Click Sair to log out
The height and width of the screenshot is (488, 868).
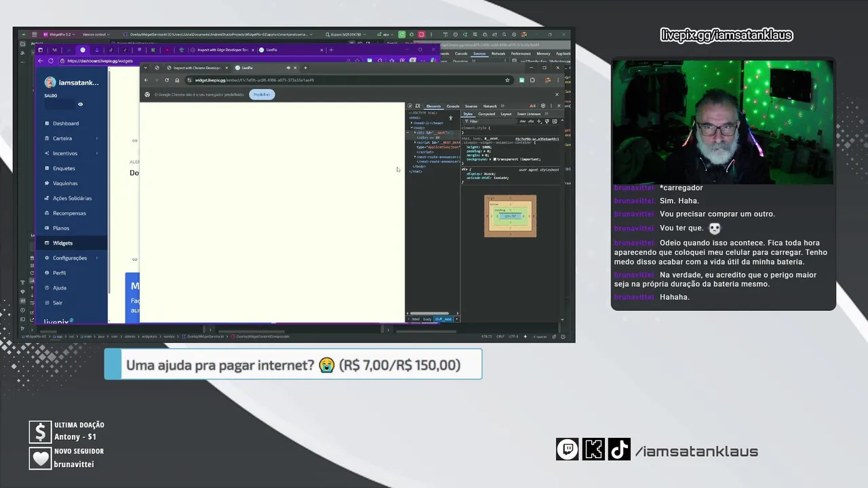pyautogui.click(x=58, y=302)
